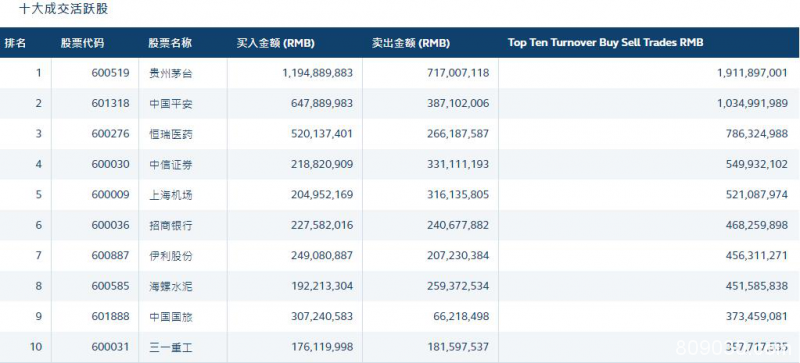Click sell amount 387,102,006
The image size is (800, 363).
[x=458, y=104]
